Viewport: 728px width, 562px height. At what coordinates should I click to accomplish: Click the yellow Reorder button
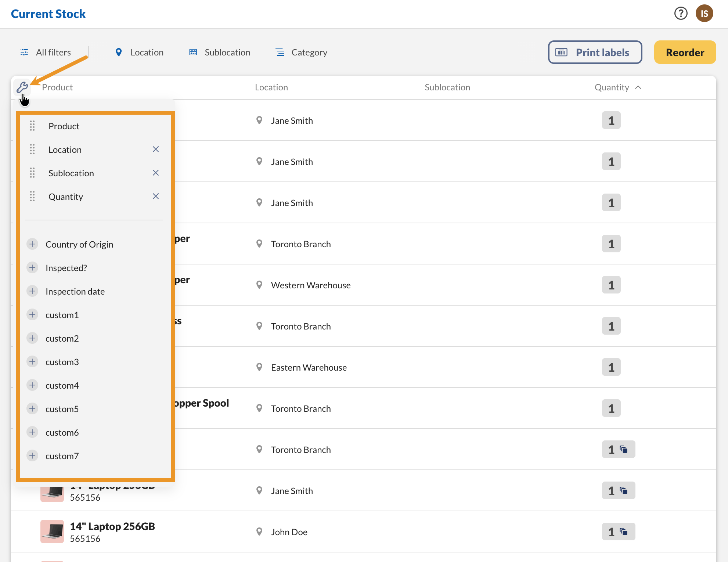(685, 52)
